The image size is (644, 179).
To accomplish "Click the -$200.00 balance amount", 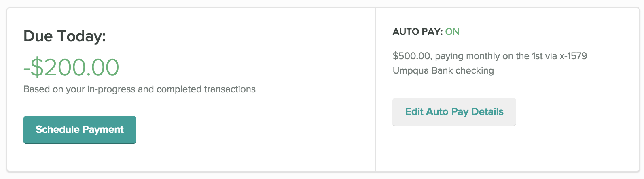I will click(x=71, y=67).
